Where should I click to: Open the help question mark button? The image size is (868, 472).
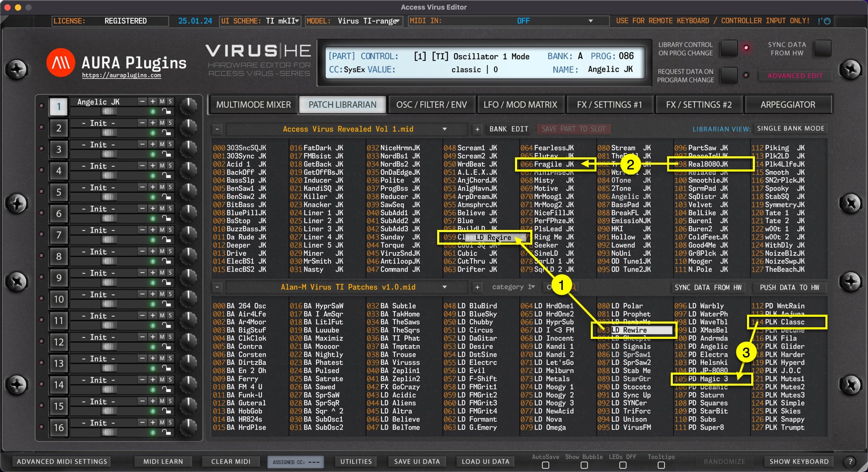(x=850, y=461)
